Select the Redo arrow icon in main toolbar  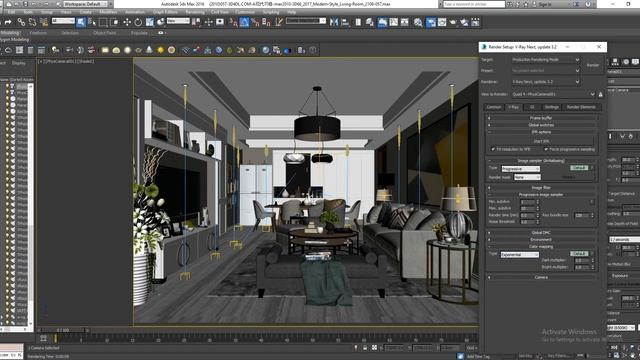tap(8, 22)
